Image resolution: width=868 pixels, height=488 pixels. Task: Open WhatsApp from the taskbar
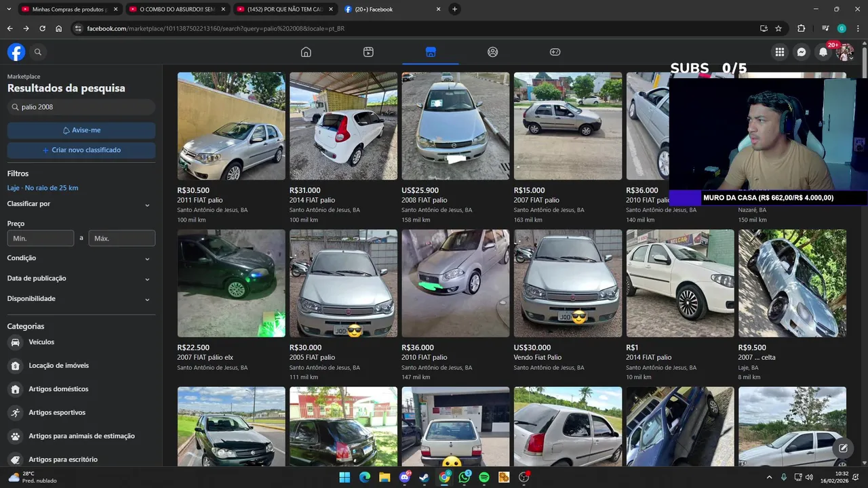click(465, 477)
